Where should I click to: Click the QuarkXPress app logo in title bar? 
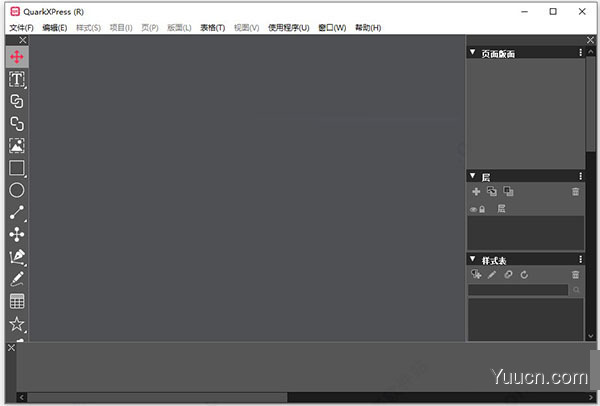click(15, 11)
